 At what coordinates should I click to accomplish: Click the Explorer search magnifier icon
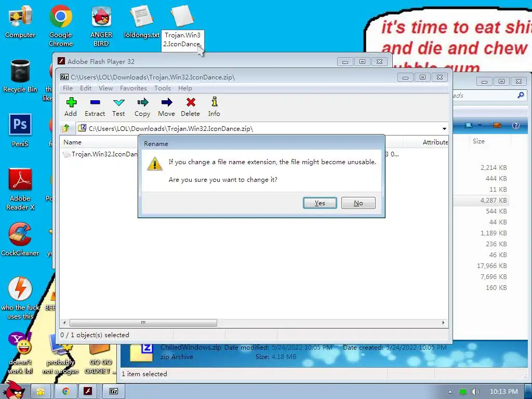coord(521,96)
